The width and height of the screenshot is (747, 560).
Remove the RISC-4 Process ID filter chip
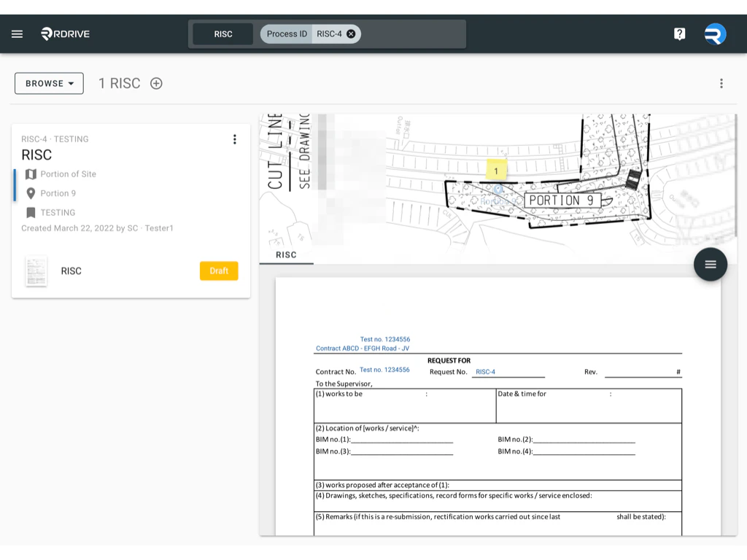click(351, 34)
